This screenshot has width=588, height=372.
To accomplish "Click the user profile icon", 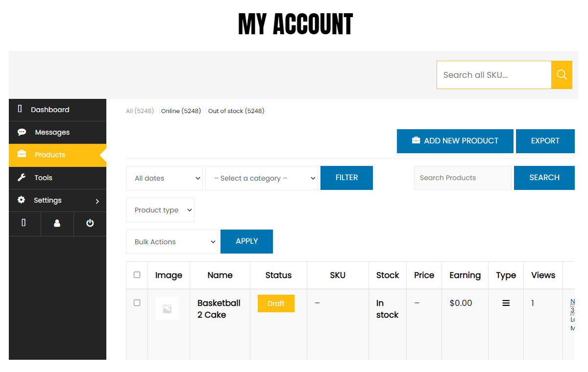I will coord(57,223).
